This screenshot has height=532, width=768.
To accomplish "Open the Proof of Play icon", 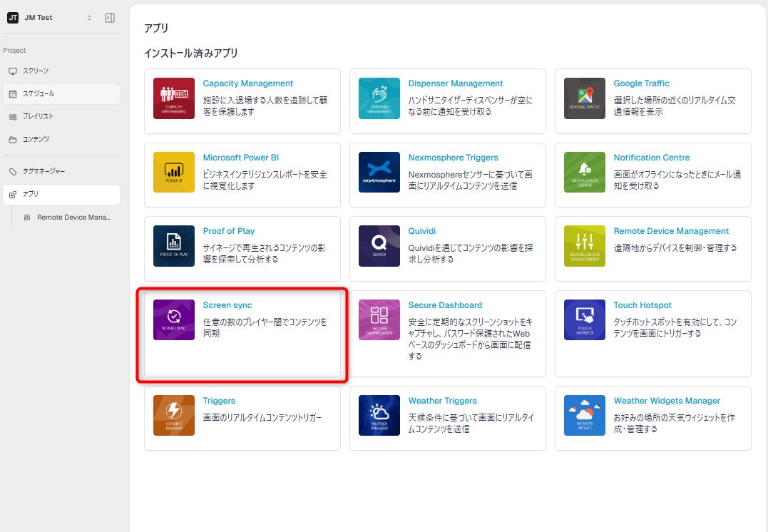I will [x=174, y=246].
